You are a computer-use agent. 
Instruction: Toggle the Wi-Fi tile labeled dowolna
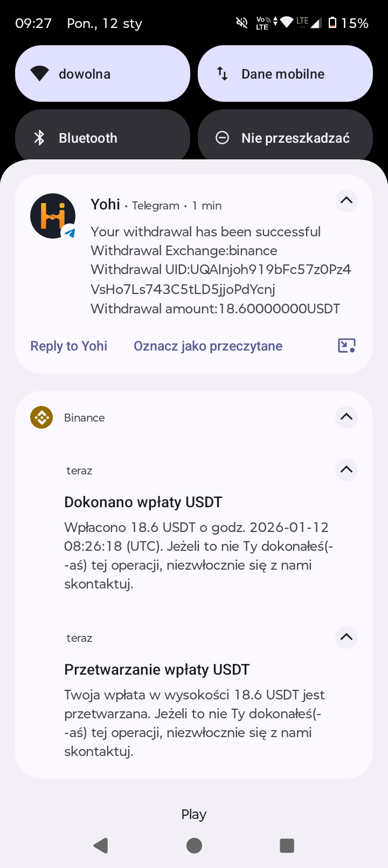click(x=102, y=74)
